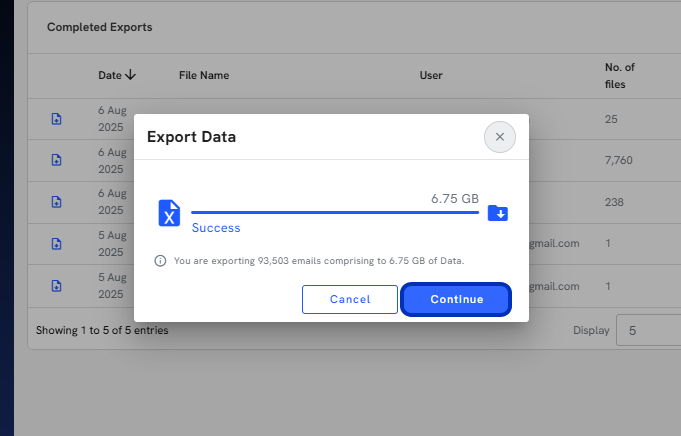Click the info icon next to export message

click(160, 261)
